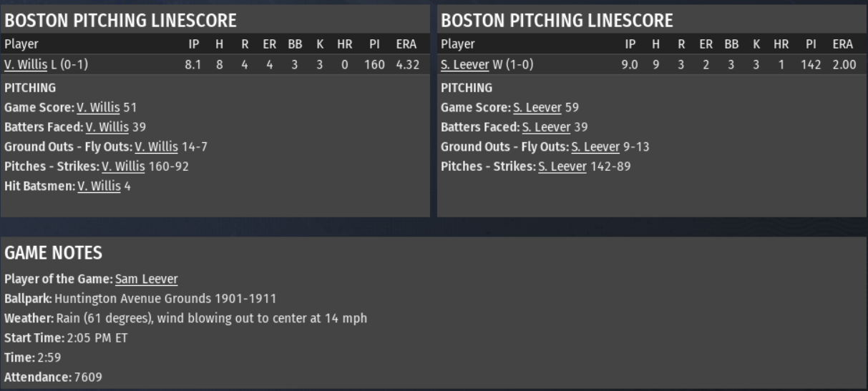This screenshot has width=868, height=391.
Task: Select V. Willis link next to Pitches - Strikes
Action: (122, 167)
